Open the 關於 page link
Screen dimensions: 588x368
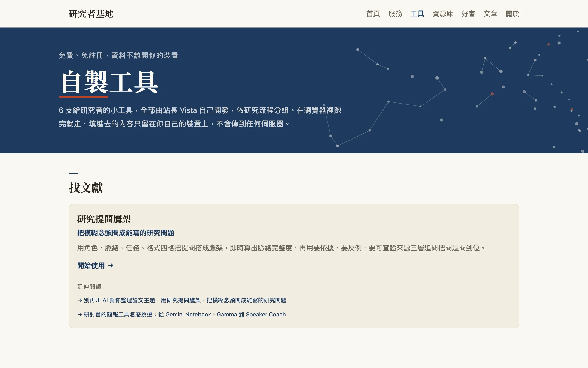[x=512, y=14]
